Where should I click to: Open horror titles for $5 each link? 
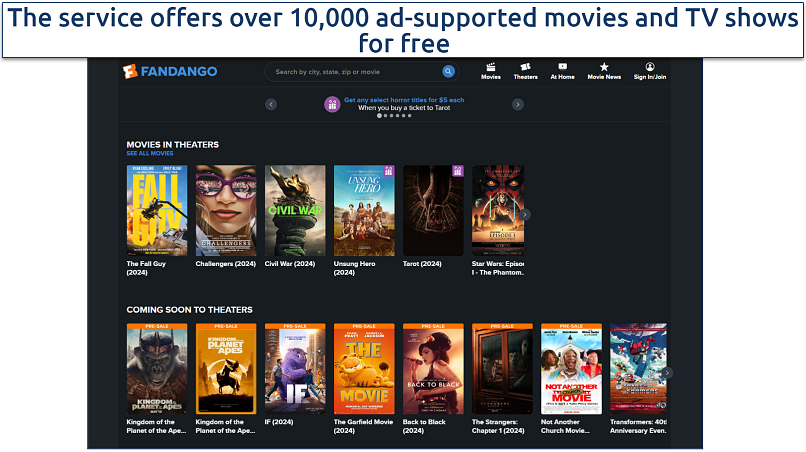pyautogui.click(x=404, y=100)
